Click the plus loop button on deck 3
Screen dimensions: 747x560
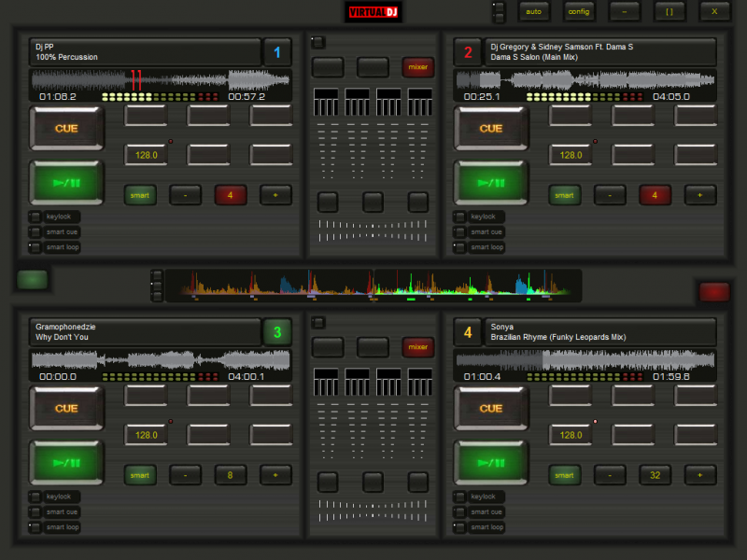275,475
